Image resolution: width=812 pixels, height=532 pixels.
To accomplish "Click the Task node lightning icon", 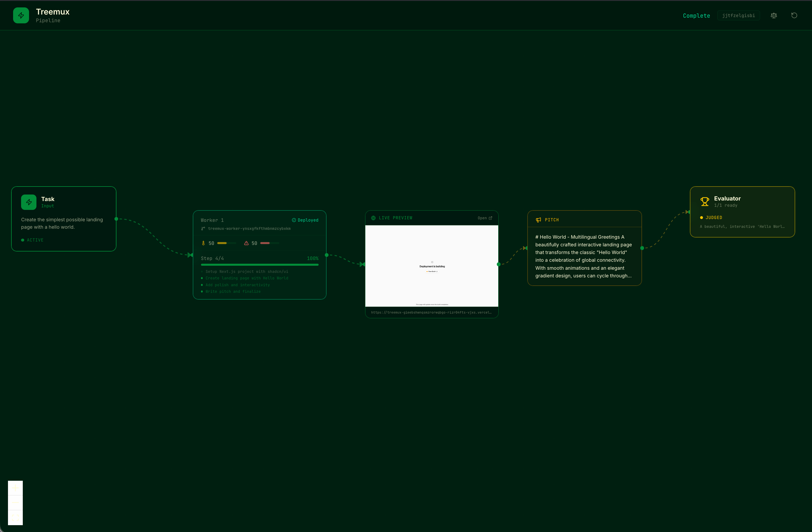I will (x=29, y=202).
